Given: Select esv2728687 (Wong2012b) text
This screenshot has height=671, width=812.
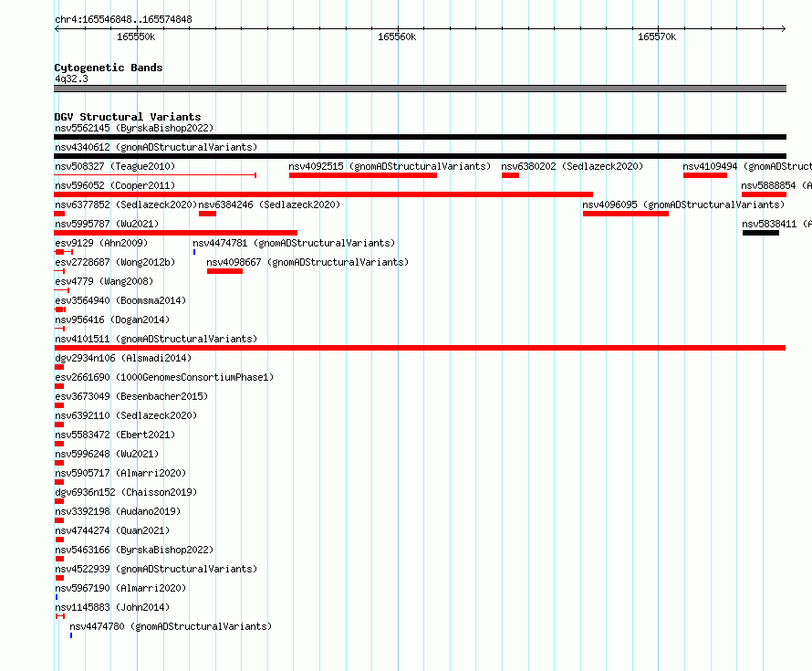Looking at the screenshot, I should point(115,262).
